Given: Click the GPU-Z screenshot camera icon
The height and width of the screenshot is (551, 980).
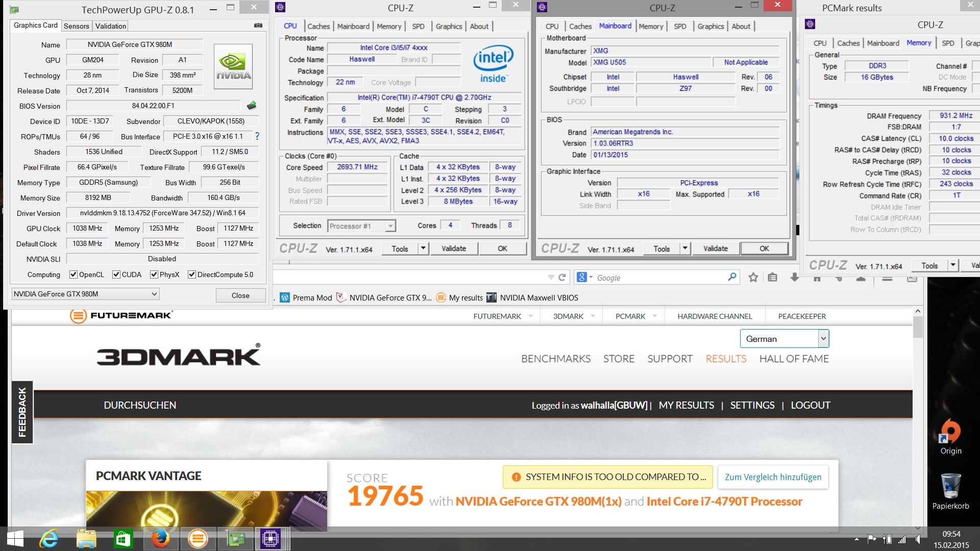Looking at the screenshot, I should pos(258,26).
